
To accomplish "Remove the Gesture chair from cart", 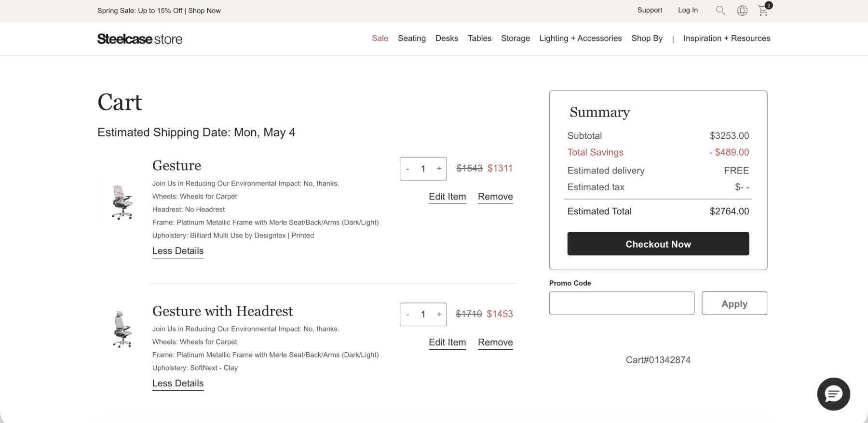I will click(495, 197).
